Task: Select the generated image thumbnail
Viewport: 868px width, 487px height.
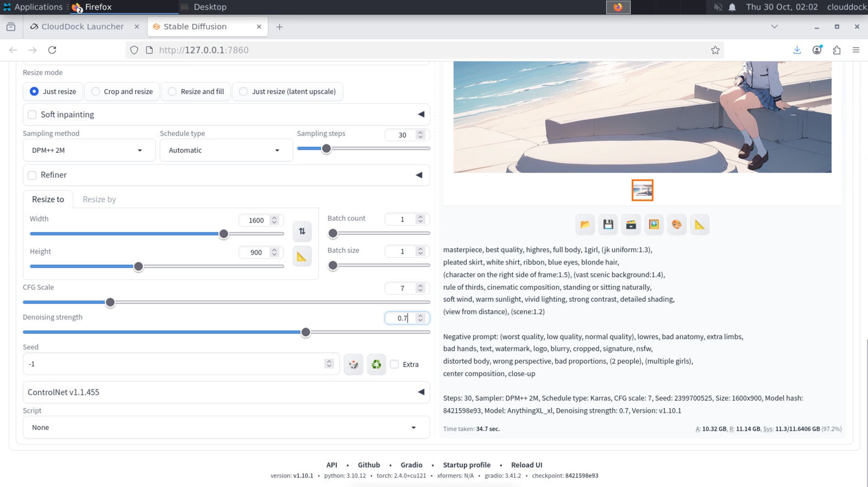Action: coord(642,190)
